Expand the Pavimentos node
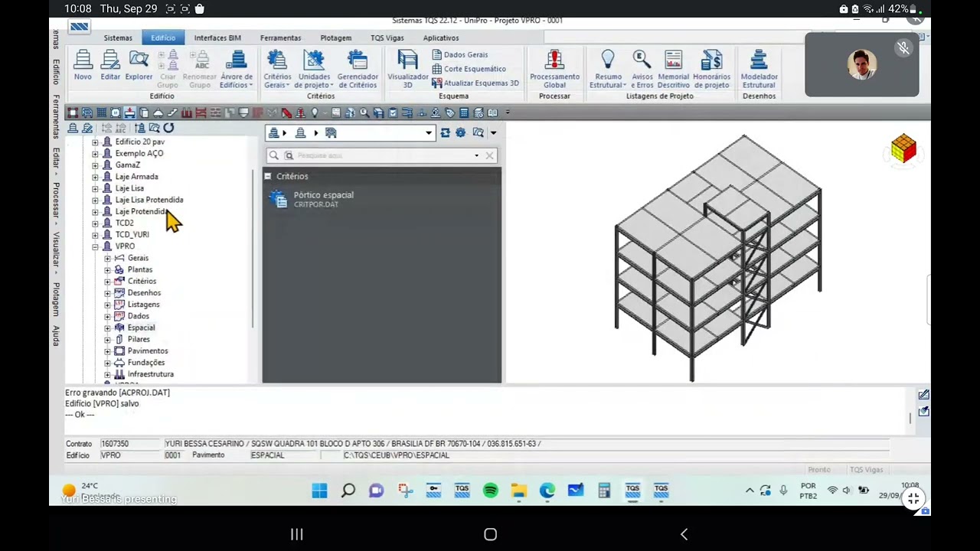The width and height of the screenshot is (980, 551). (107, 350)
